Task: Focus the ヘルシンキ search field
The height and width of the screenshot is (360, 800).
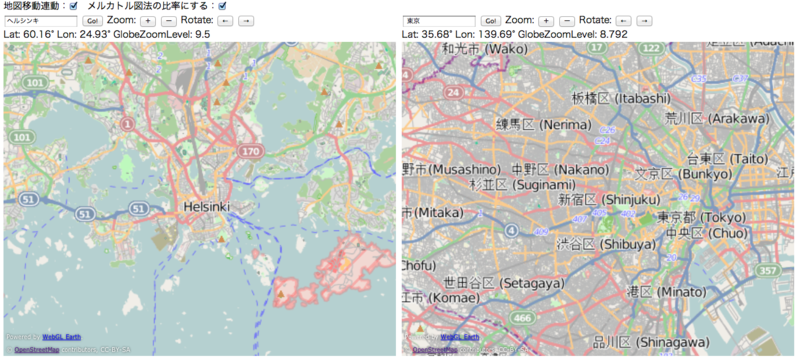Action: (x=41, y=21)
